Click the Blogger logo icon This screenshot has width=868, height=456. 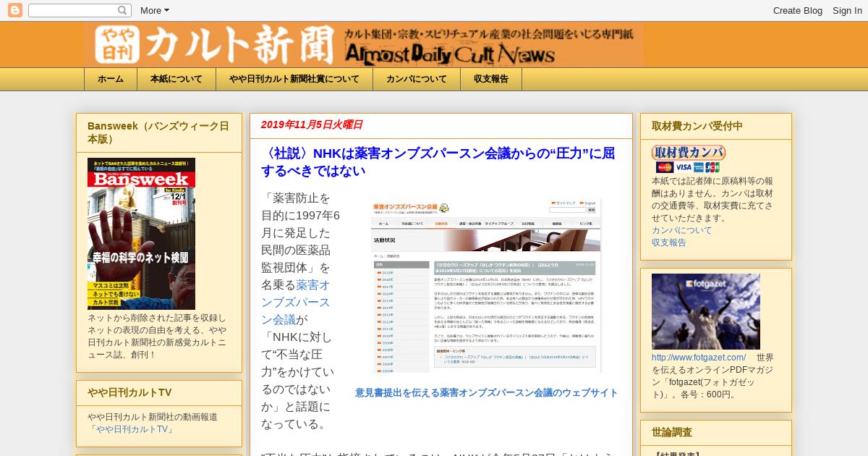tap(14, 10)
